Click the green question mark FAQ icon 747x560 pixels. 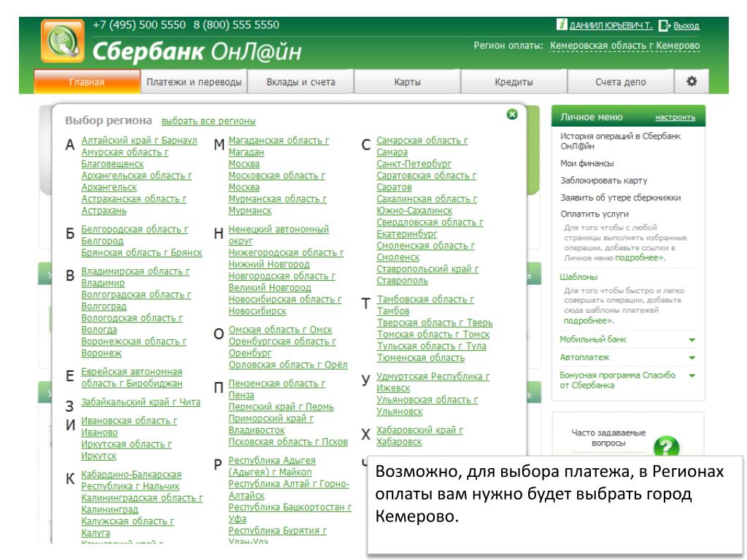[x=666, y=447]
